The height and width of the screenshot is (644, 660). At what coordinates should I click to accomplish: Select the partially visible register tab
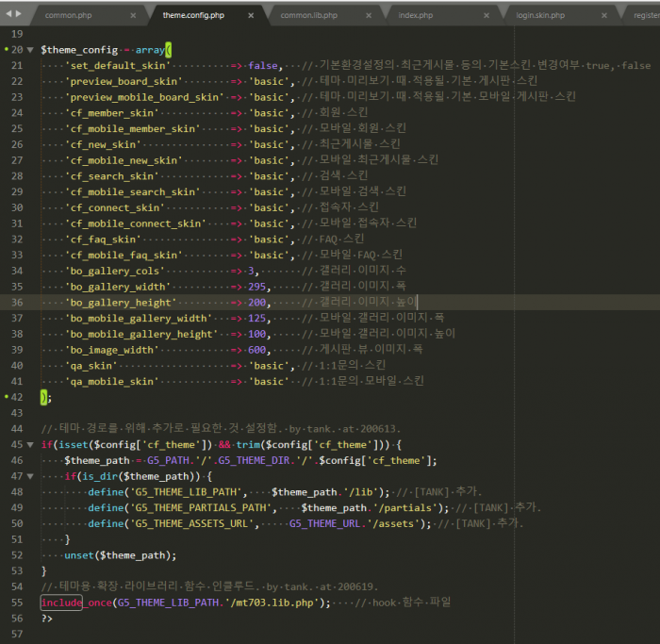[646, 16]
